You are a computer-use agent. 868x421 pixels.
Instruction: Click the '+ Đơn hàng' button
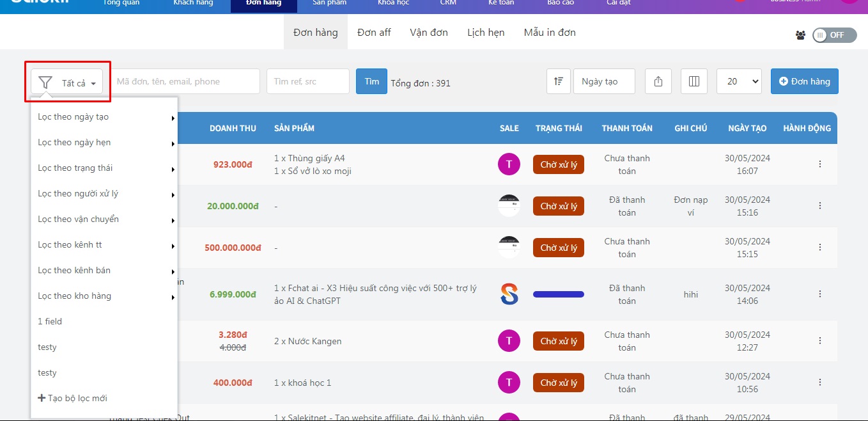coord(804,81)
